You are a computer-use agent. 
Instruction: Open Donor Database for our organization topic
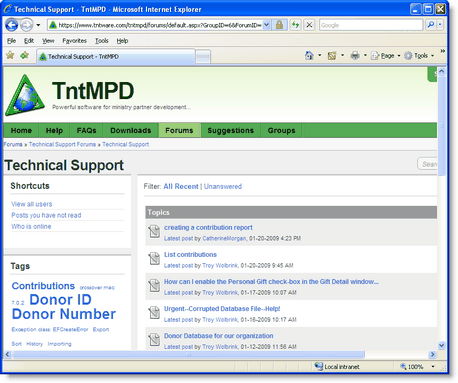point(218,336)
